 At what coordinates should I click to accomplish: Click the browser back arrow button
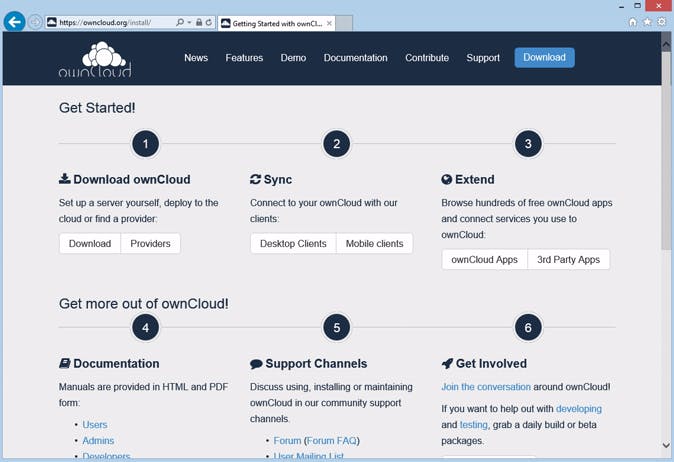coord(15,21)
